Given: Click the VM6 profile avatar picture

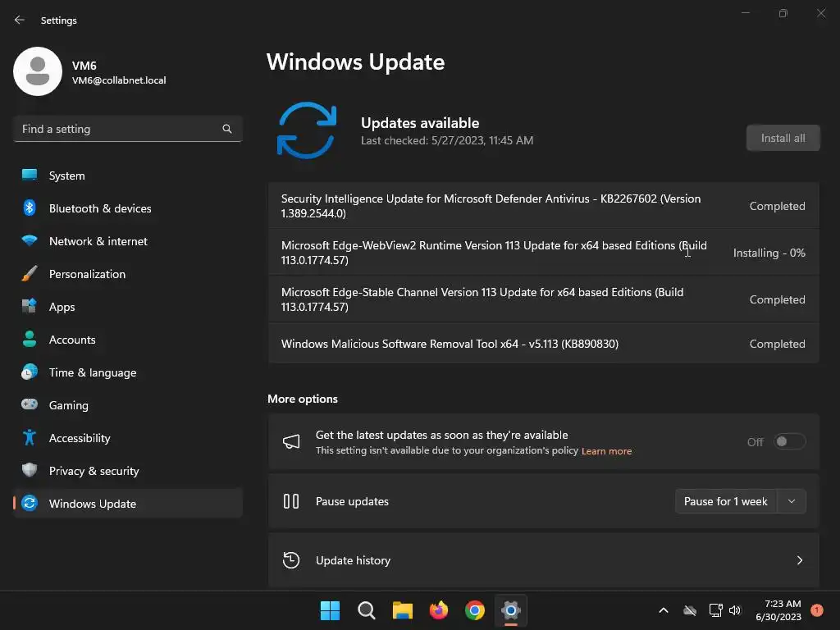Looking at the screenshot, I should 38,71.
